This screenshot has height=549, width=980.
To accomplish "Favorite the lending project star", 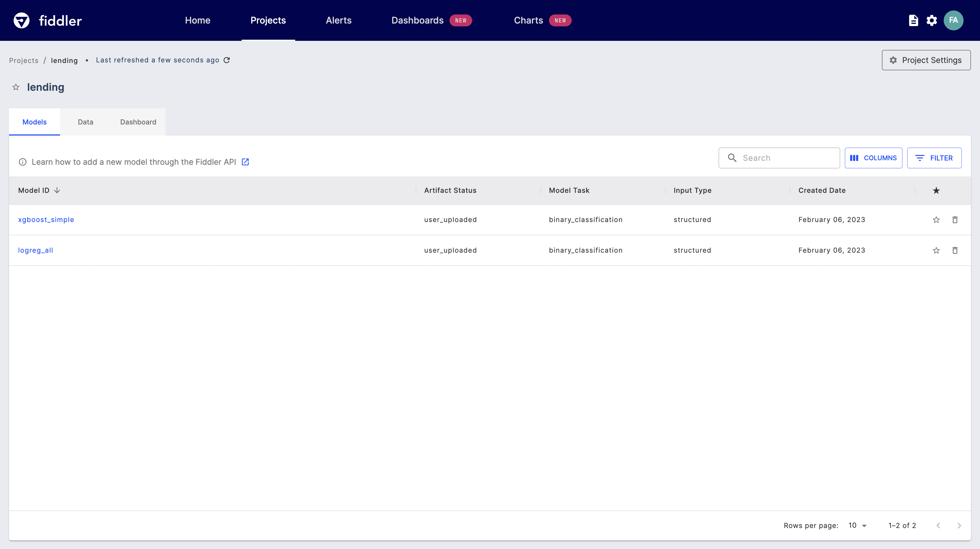I will tap(16, 87).
